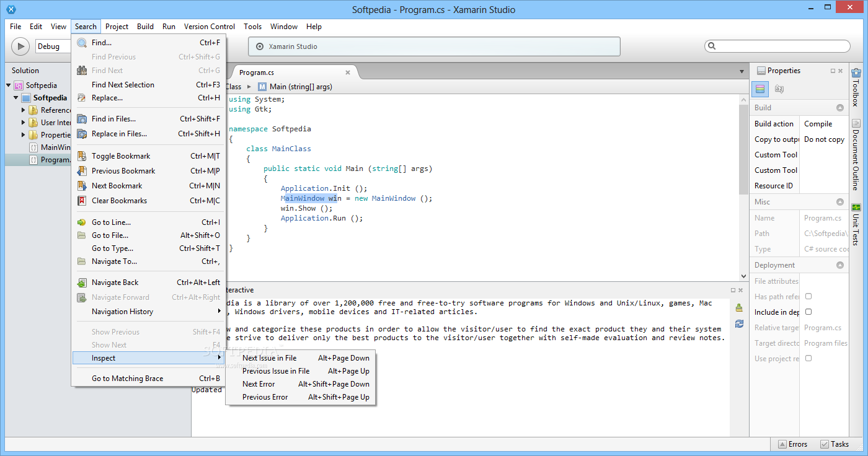This screenshot has height=456, width=868.
Task: Close the Program.cs tab
Action: pyautogui.click(x=348, y=72)
